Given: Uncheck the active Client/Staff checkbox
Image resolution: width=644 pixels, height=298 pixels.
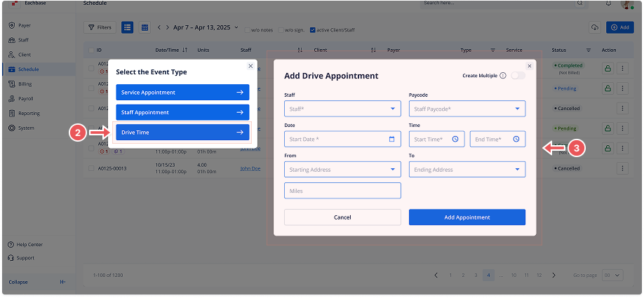Looking at the screenshot, I should [x=313, y=29].
